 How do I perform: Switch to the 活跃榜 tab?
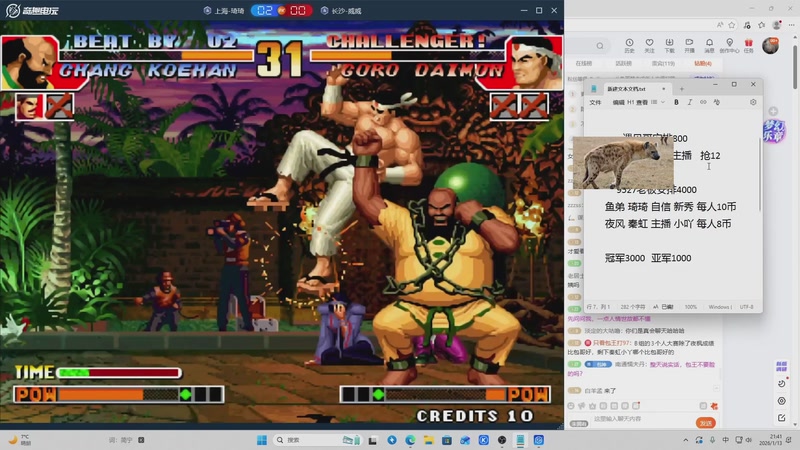click(x=623, y=64)
